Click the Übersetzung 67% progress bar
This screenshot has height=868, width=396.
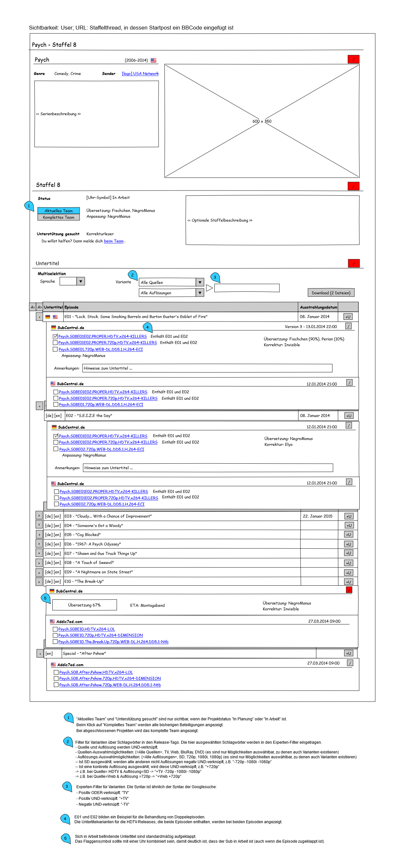(x=84, y=605)
